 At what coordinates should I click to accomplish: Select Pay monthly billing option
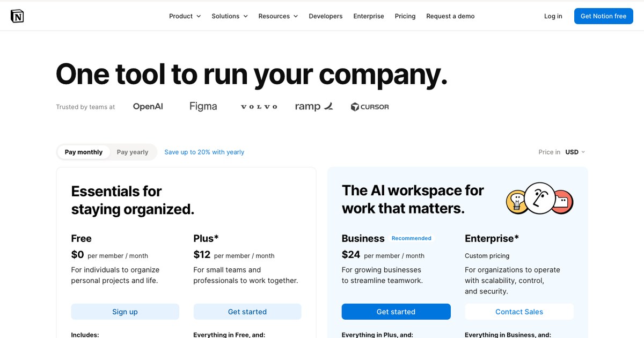click(84, 152)
